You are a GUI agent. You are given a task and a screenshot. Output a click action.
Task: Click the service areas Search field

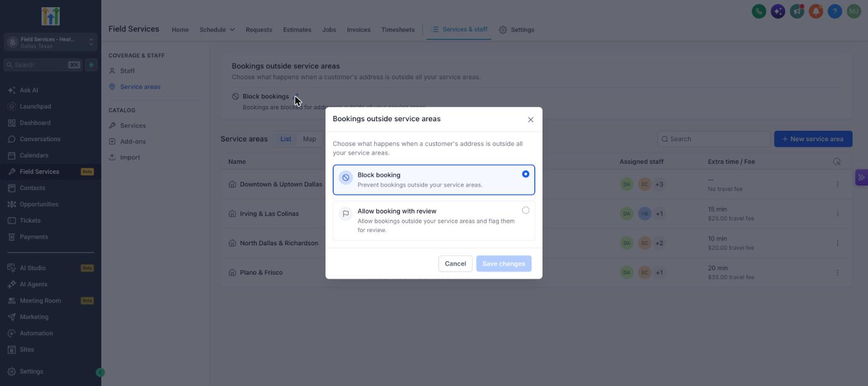[x=714, y=139]
